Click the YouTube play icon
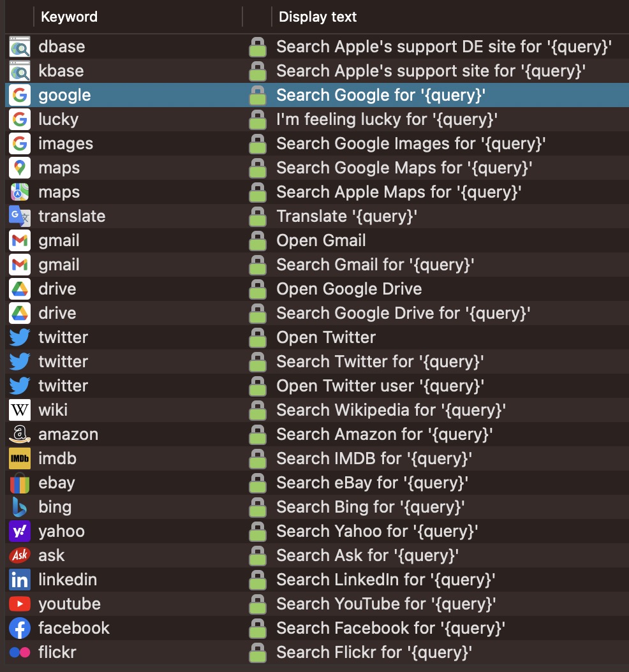 click(20, 603)
